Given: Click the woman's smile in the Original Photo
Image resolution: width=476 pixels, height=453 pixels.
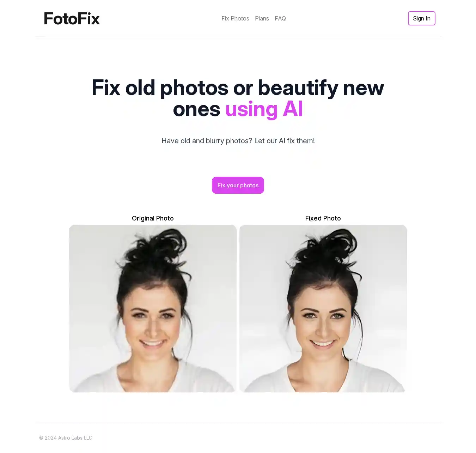Looking at the screenshot, I should (153, 343).
